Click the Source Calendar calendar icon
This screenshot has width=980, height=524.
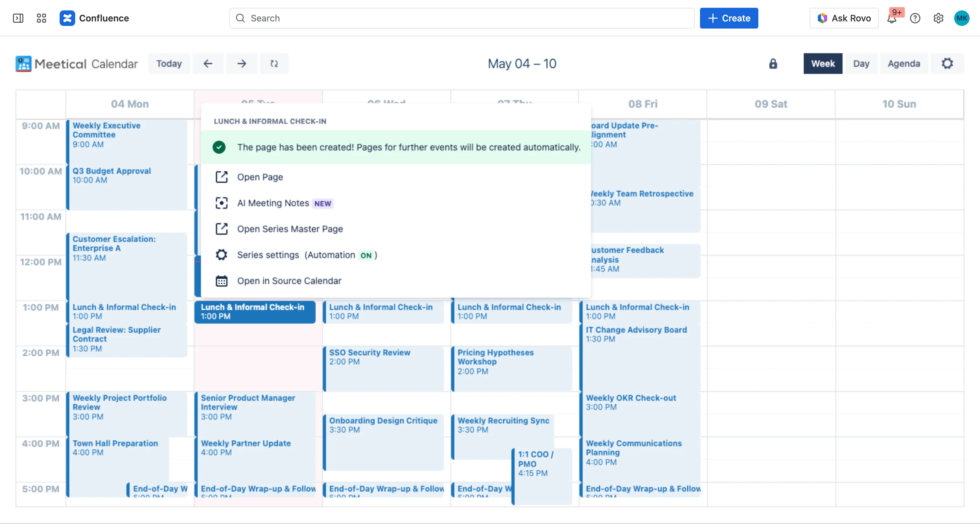[221, 281]
